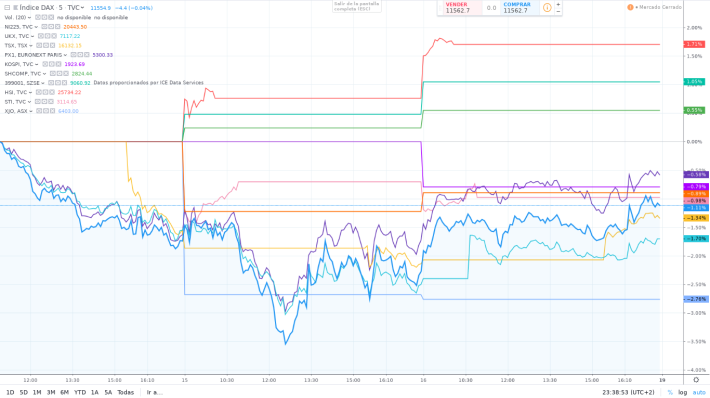Select the 1D time range
The image size is (710, 398).
coord(10,393)
